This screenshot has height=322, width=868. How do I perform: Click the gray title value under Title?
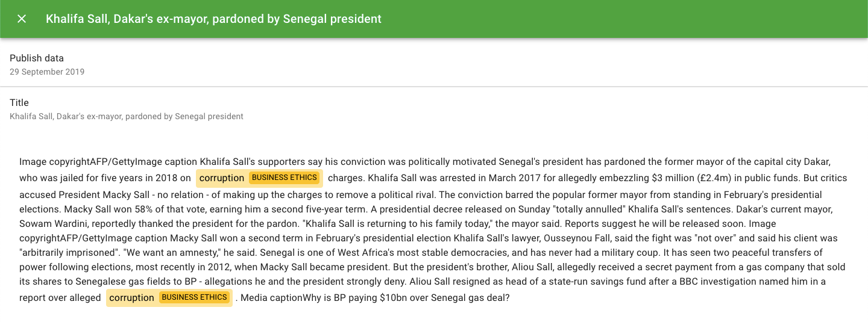click(127, 116)
